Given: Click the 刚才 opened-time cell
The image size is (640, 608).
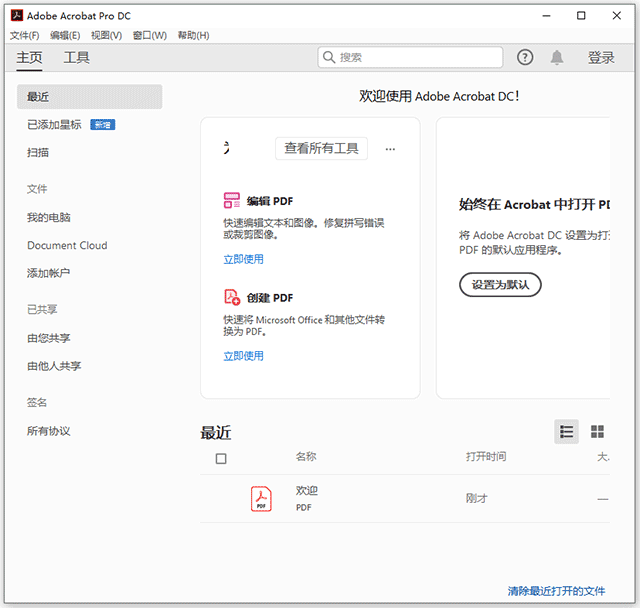Looking at the screenshot, I should pos(477,498).
